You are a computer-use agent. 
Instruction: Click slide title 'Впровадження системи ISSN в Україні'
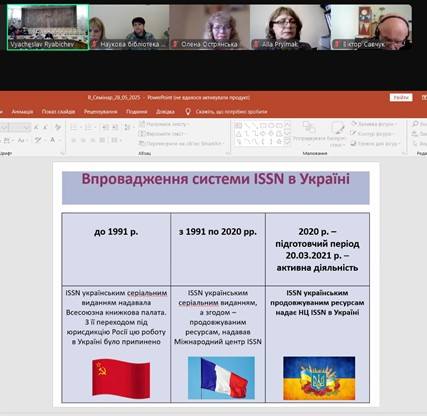pos(216,179)
